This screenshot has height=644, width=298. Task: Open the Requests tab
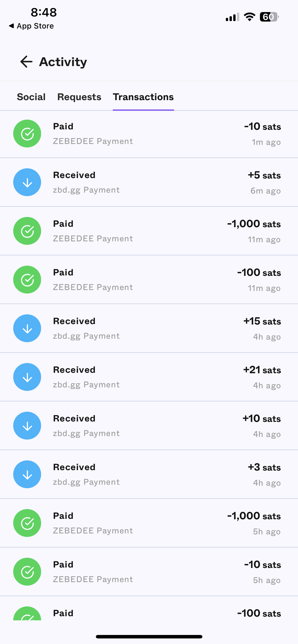click(x=79, y=97)
